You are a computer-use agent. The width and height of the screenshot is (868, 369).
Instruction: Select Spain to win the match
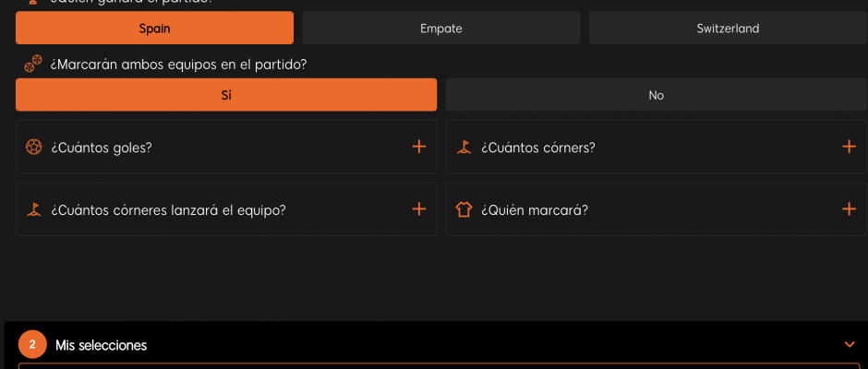pos(154,28)
